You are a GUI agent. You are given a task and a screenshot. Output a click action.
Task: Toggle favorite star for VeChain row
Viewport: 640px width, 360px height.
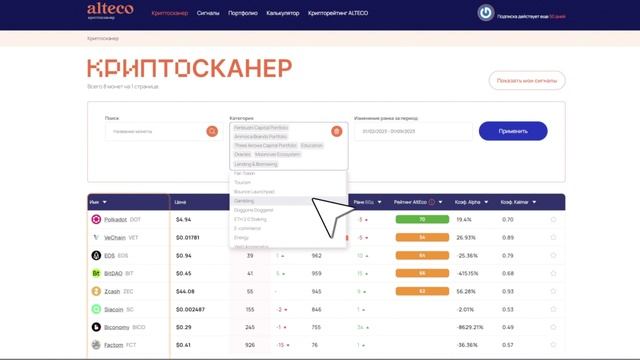click(553, 238)
